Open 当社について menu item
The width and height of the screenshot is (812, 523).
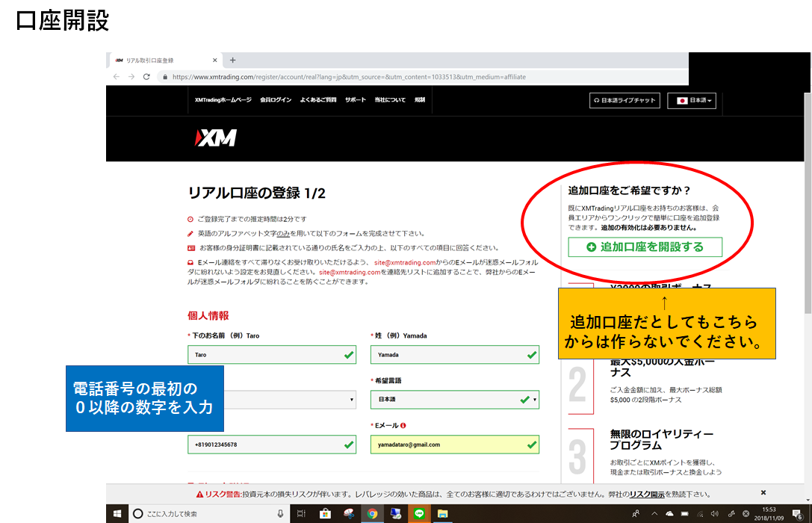pos(390,100)
